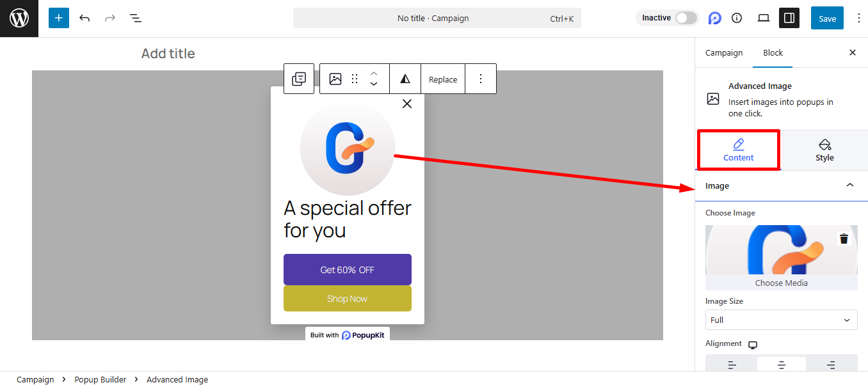The image size is (868, 385).
Task: Click the Advanced Image block icon in toolbar
Action: 334,78
